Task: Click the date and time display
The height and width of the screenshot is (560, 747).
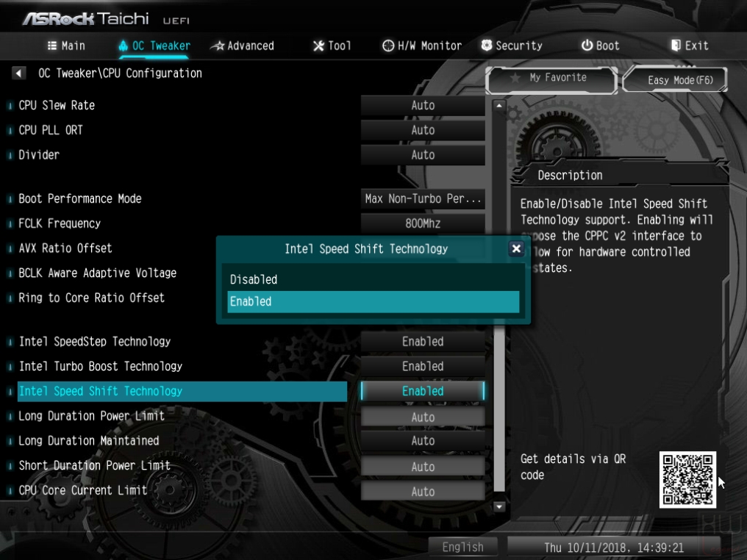Action: point(614,548)
